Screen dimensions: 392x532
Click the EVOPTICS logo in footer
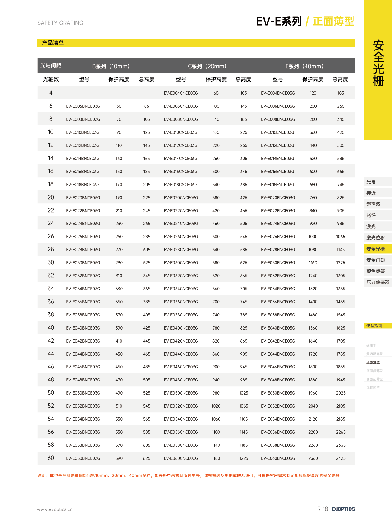[x=343, y=509]
